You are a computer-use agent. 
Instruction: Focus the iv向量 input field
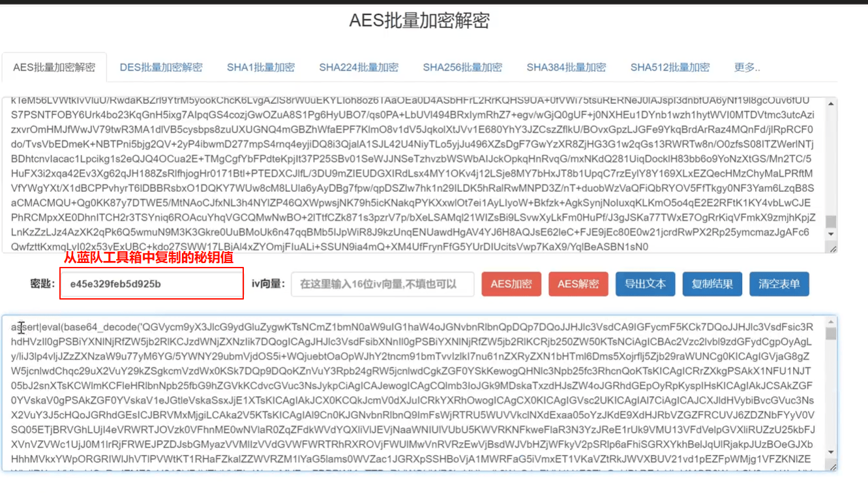(383, 284)
